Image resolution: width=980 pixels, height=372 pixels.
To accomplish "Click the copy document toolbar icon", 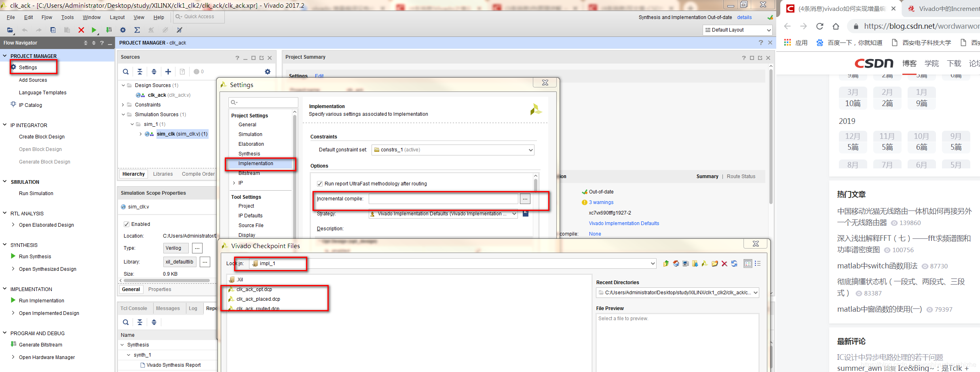I will [x=53, y=30].
